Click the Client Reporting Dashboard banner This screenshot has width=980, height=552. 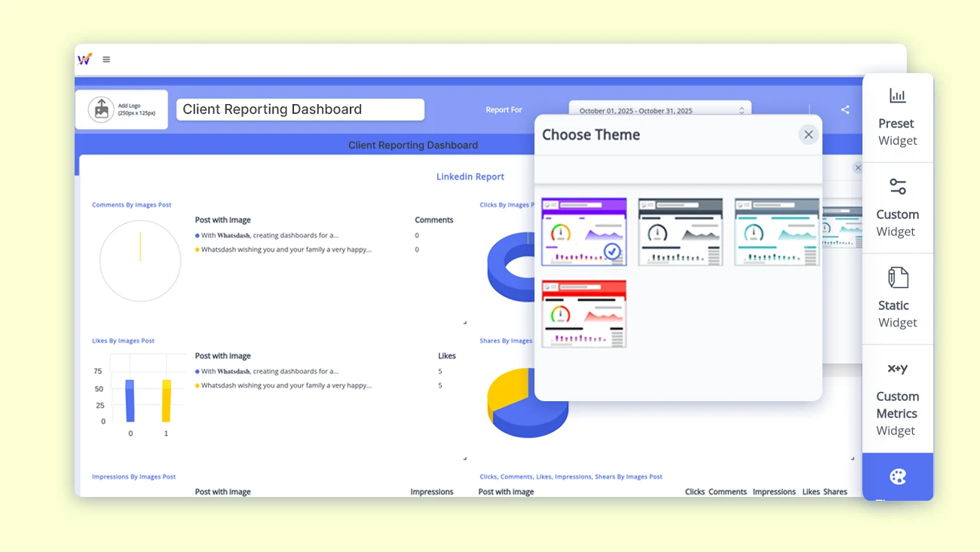coord(413,145)
